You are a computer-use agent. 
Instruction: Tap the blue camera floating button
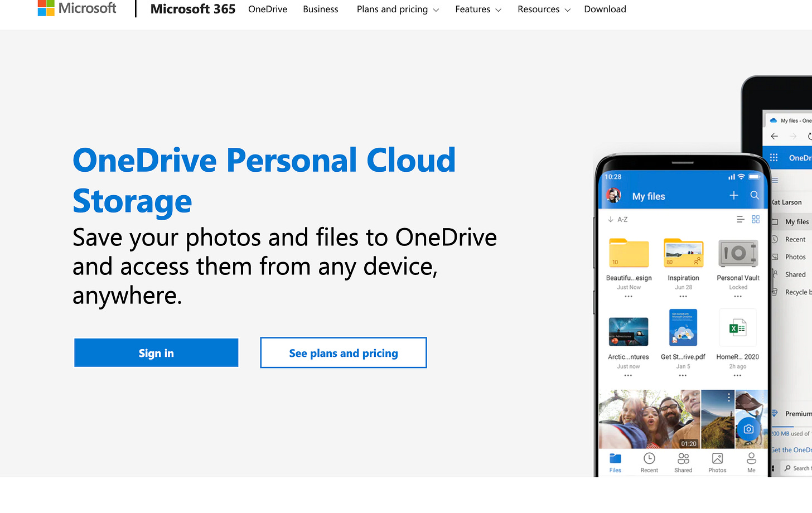click(748, 429)
